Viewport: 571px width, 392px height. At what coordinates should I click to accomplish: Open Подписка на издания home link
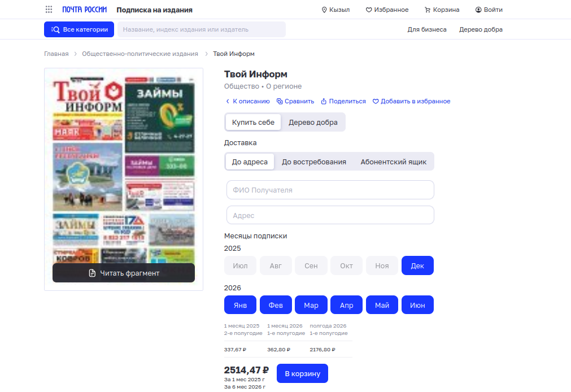pyautogui.click(x=154, y=10)
